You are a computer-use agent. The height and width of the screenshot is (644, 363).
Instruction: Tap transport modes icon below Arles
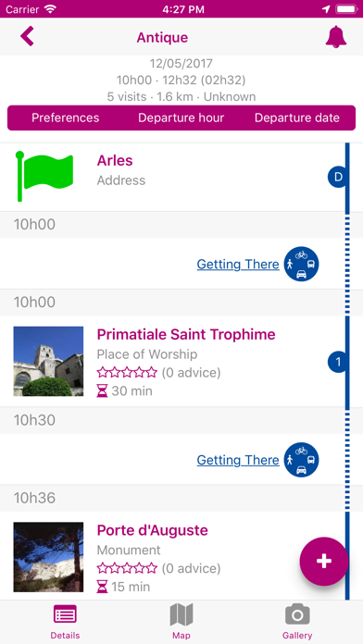tap(301, 264)
